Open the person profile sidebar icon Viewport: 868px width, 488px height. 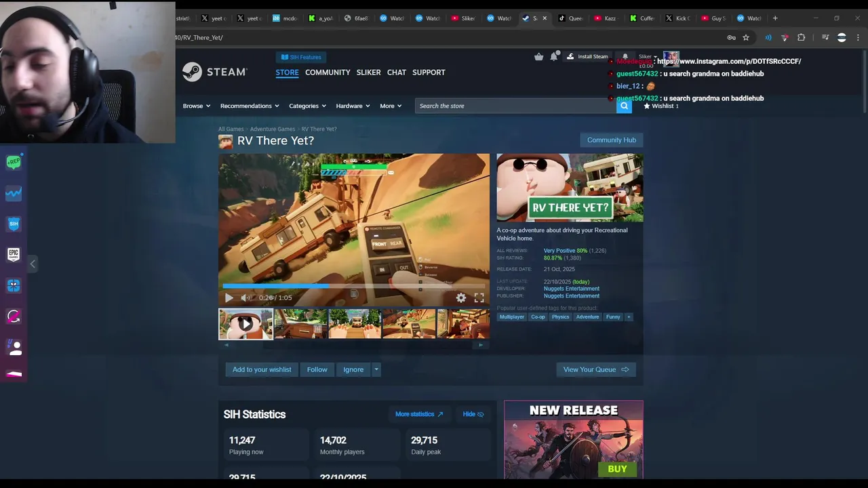pyautogui.click(x=14, y=347)
